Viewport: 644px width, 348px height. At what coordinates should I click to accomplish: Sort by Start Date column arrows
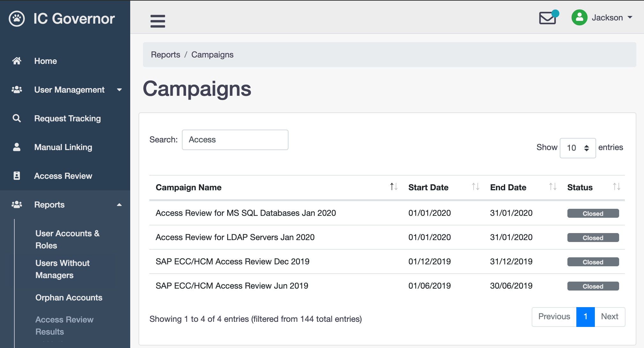(x=476, y=187)
